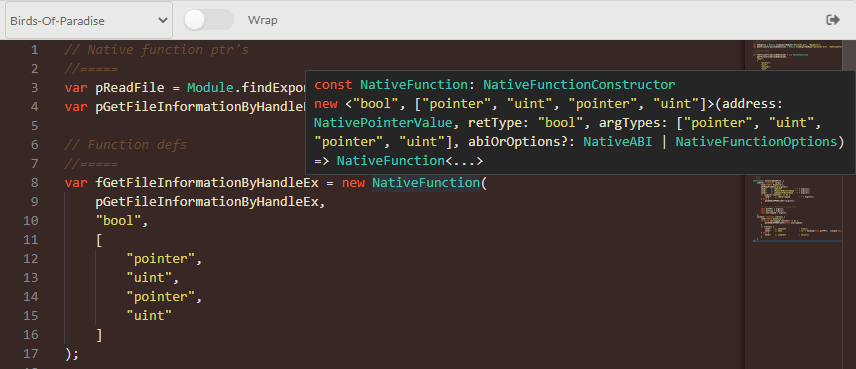
Task: Click the "pointer" string on line 12
Action: pos(160,259)
